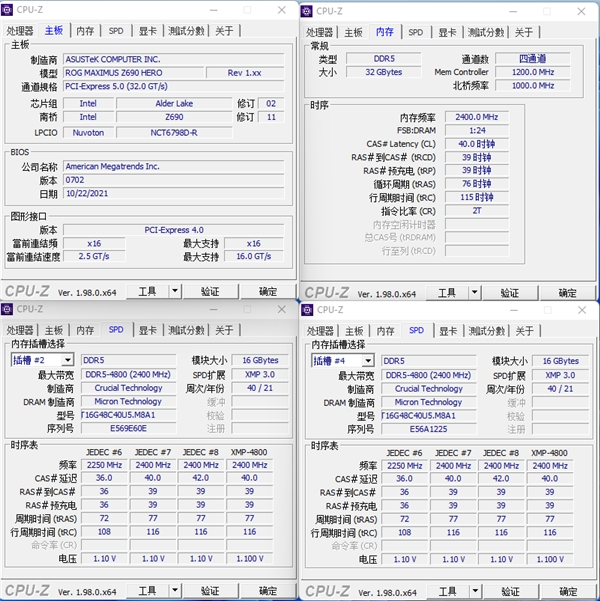Image resolution: width=600 pixels, height=601 pixels.
Task: Click the 2400.0 MHz memory frequency field
Action: tap(476, 116)
